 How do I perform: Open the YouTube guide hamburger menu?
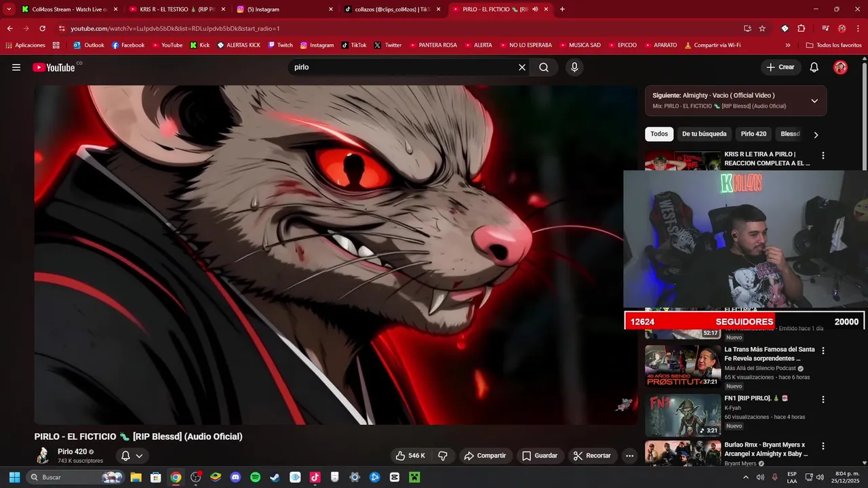click(x=16, y=67)
